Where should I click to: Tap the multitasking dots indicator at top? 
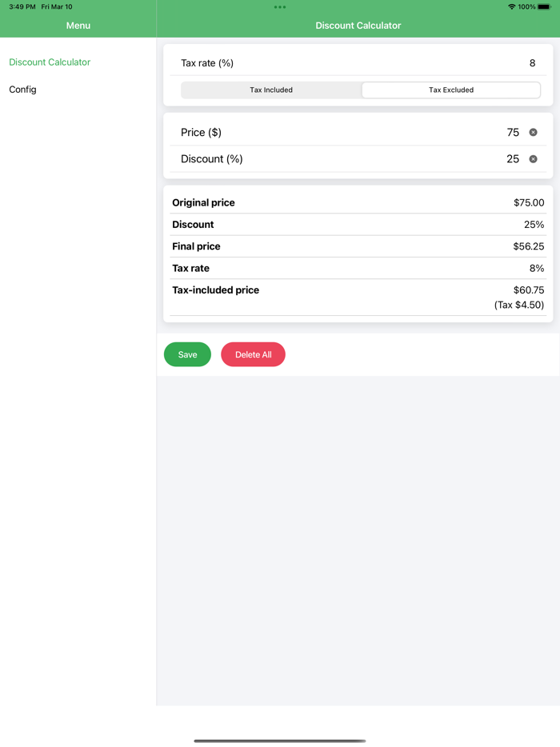pyautogui.click(x=279, y=6)
